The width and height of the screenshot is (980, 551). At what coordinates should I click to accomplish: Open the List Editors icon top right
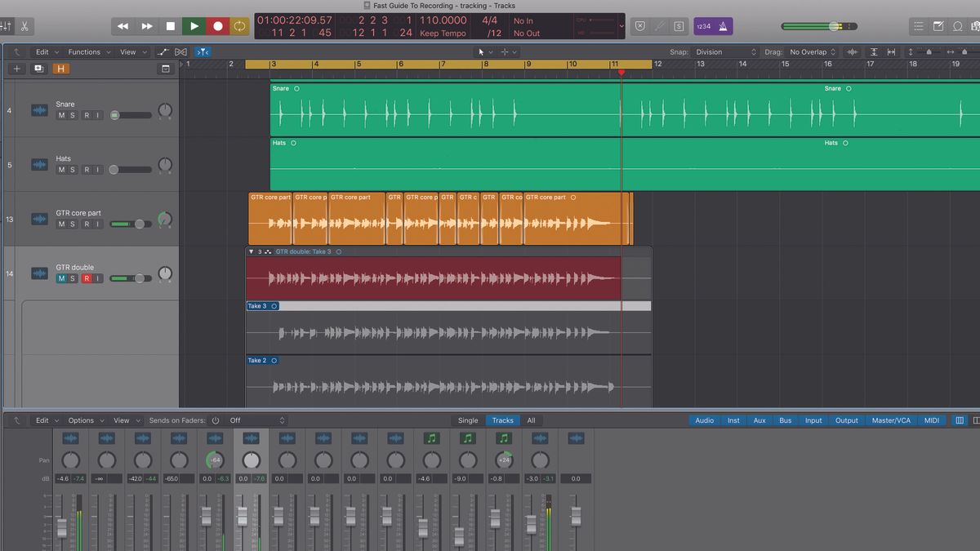[919, 25]
